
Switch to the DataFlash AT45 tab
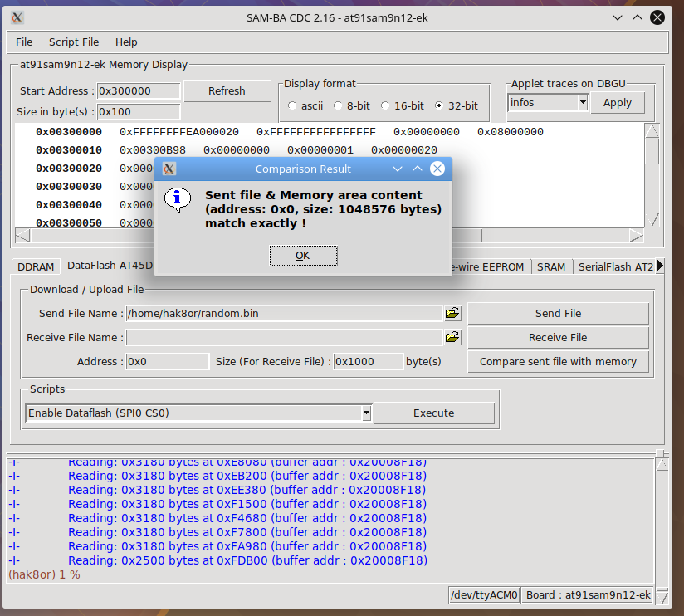pyautogui.click(x=109, y=266)
